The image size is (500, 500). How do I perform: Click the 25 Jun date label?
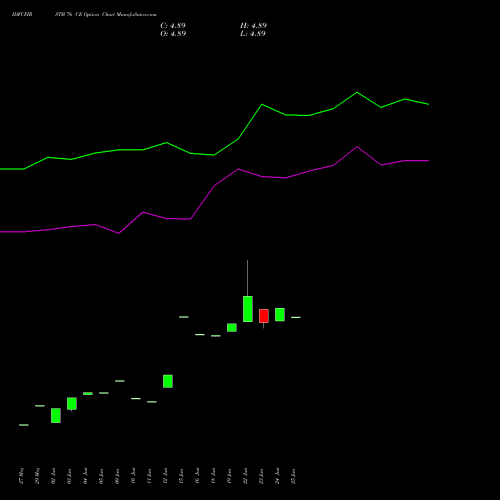[x=293, y=476]
